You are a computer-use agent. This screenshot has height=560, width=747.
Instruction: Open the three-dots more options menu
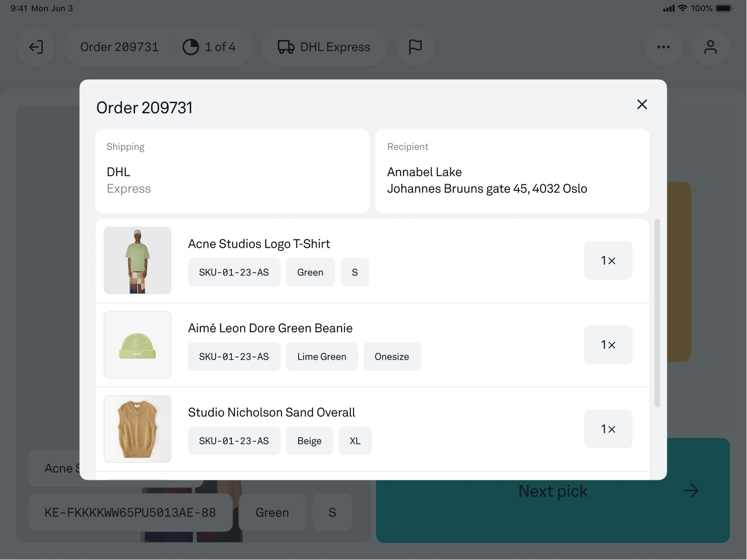(664, 47)
